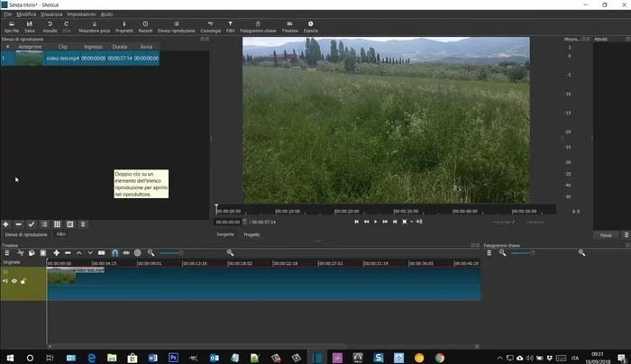Image resolution: width=631 pixels, height=364 pixels.
Task: Toggle scrub while dragging icon
Action: click(126, 252)
